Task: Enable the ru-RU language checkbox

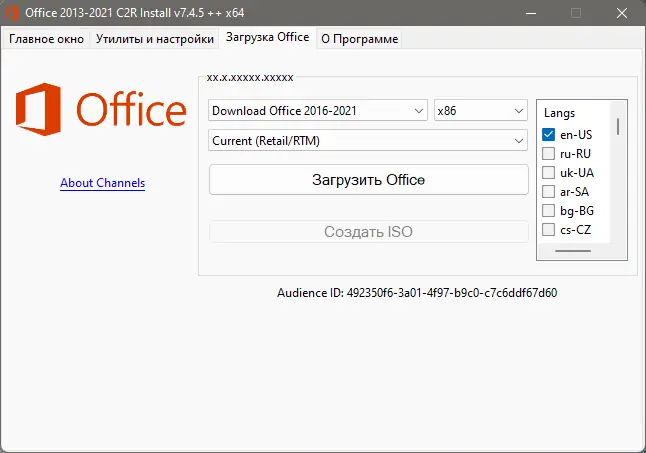Action: pyautogui.click(x=548, y=153)
